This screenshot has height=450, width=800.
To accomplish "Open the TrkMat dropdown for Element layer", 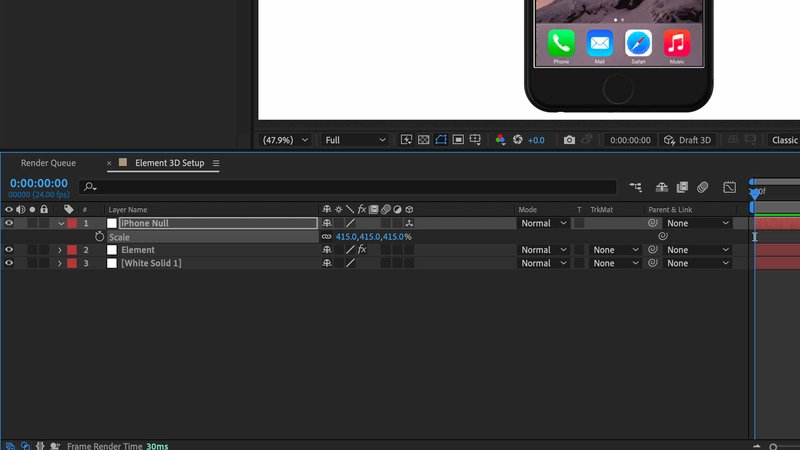I will 615,250.
